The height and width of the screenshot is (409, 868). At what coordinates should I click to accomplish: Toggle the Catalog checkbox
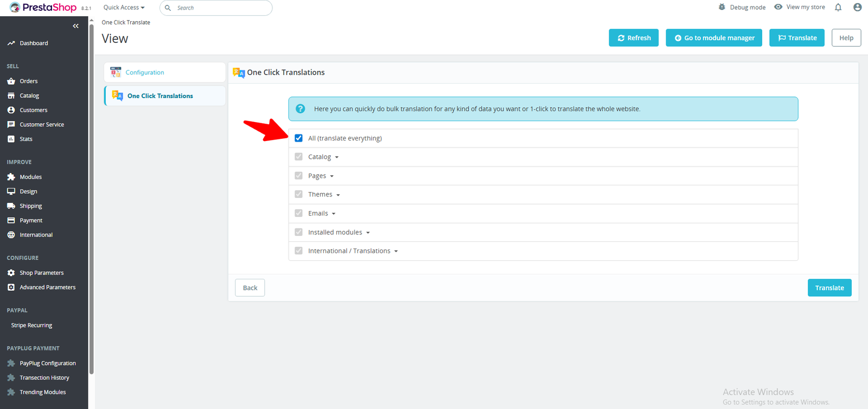[298, 157]
